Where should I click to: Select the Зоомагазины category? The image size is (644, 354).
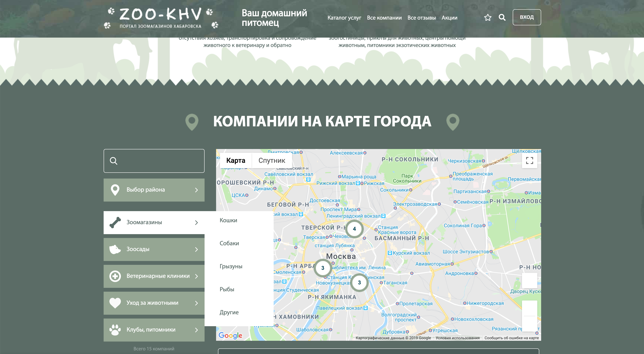coord(154,223)
